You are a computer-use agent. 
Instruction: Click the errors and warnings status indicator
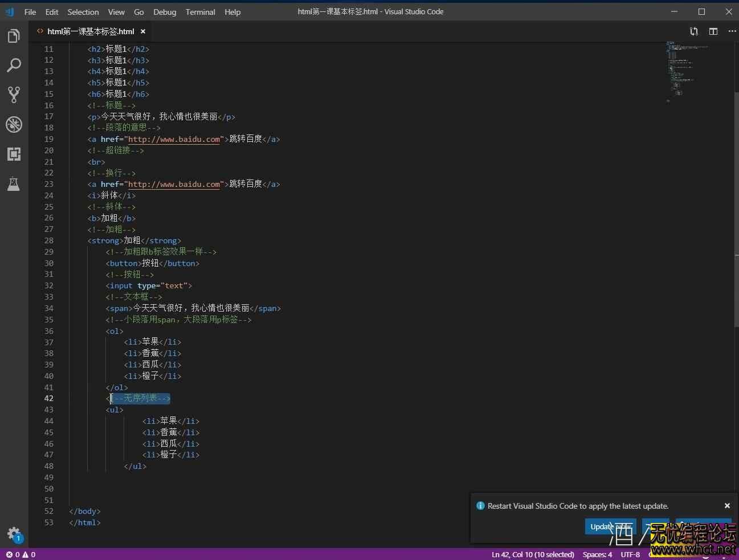[21, 554]
